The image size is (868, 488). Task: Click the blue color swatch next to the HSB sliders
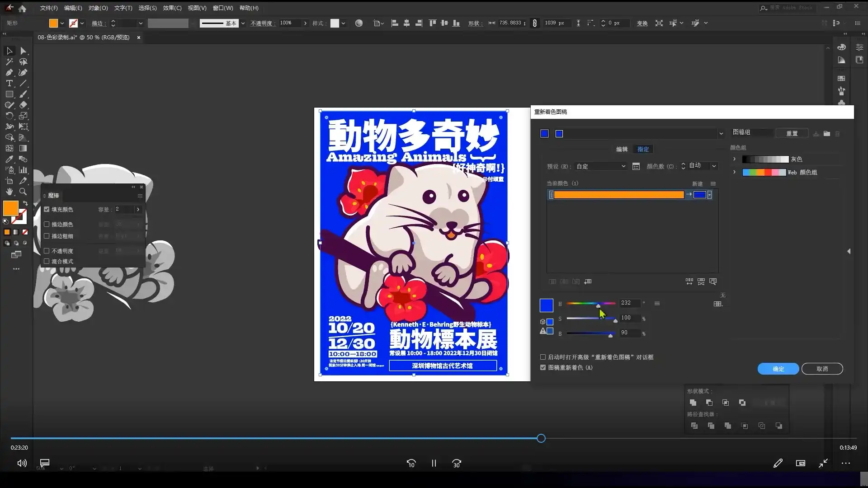(x=546, y=305)
